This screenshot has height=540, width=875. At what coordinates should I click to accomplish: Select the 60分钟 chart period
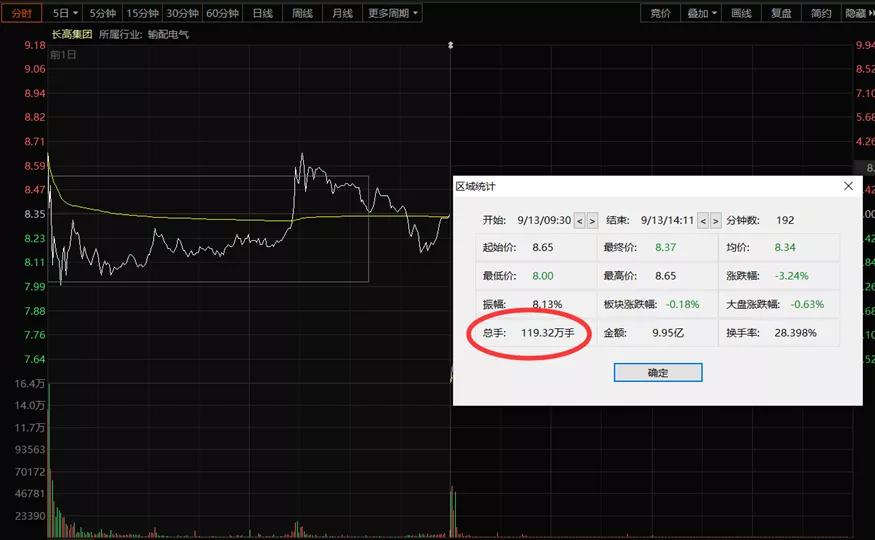(x=222, y=13)
